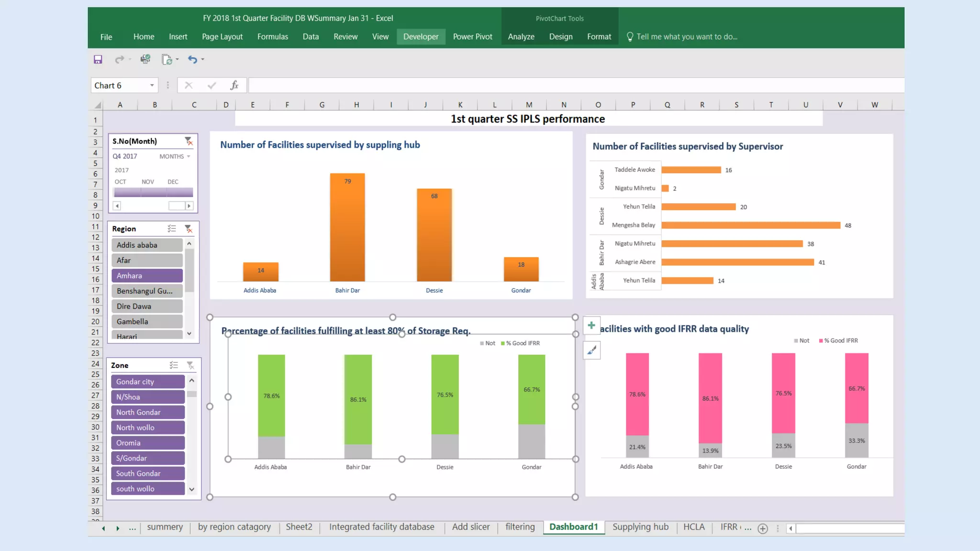Screen dimensions: 980x551
Task: Switch to the Supplying hub sheet
Action: click(640, 527)
